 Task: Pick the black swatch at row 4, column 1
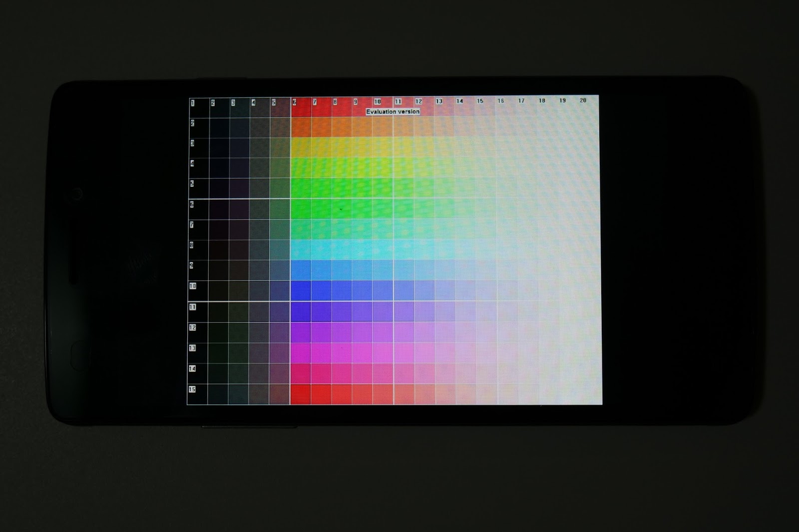[199, 168]
